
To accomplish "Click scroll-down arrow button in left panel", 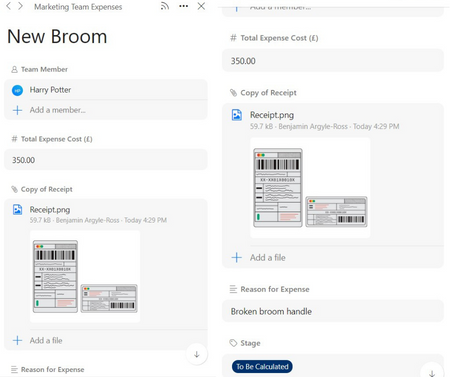I will point(197,354).
